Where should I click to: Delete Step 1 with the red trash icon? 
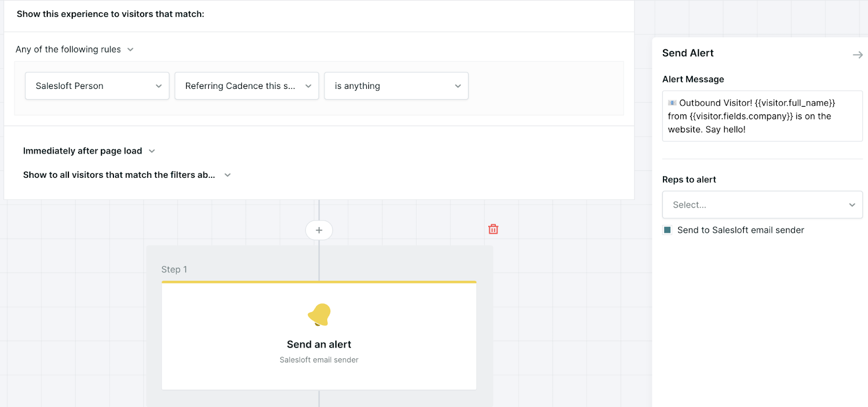[493, 229]
